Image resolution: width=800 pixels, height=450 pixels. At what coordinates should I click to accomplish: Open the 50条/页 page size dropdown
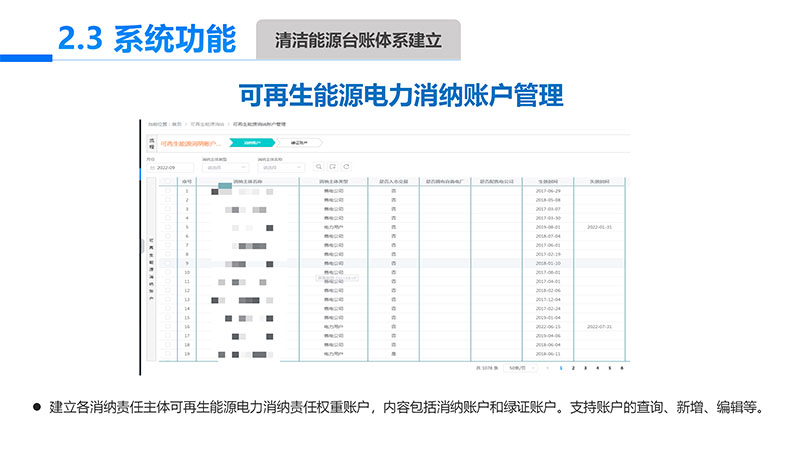(x=520, y=368)
